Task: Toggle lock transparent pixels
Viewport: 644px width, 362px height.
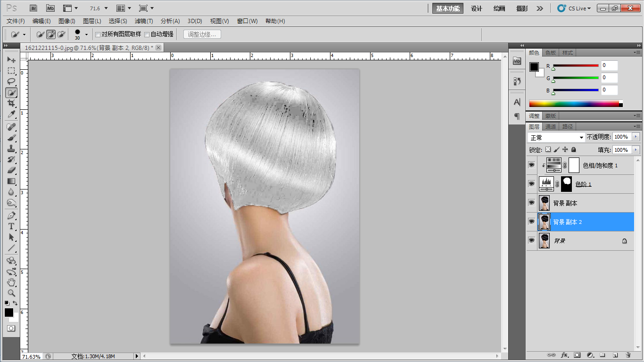Action: click(548, 149)
